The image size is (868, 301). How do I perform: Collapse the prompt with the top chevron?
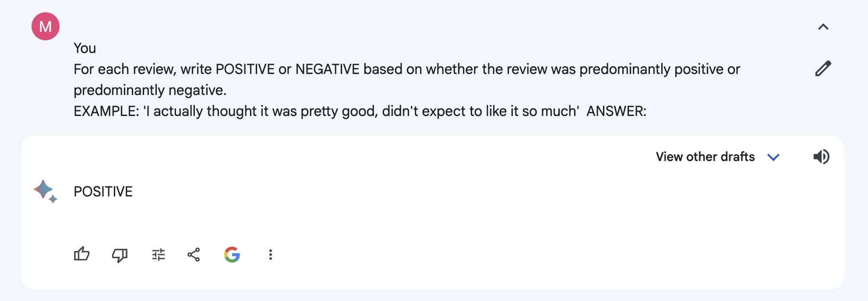tap(823, 27)
